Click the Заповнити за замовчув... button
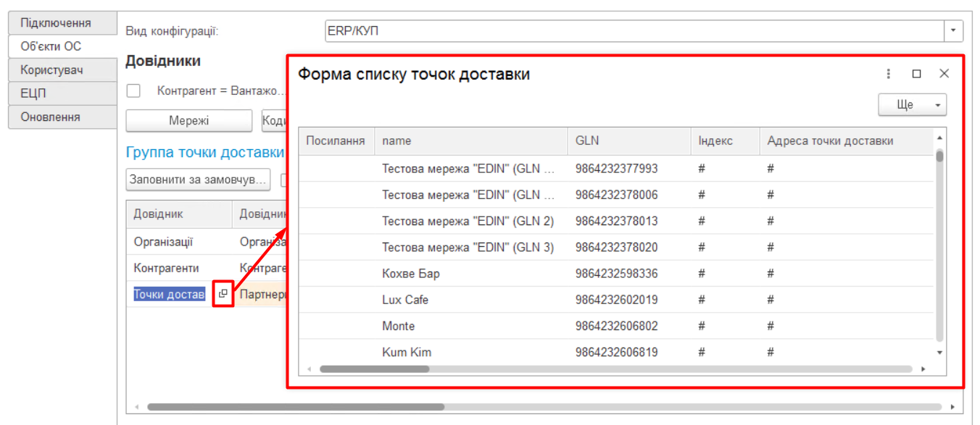The image size is (980, 425). 198,180
